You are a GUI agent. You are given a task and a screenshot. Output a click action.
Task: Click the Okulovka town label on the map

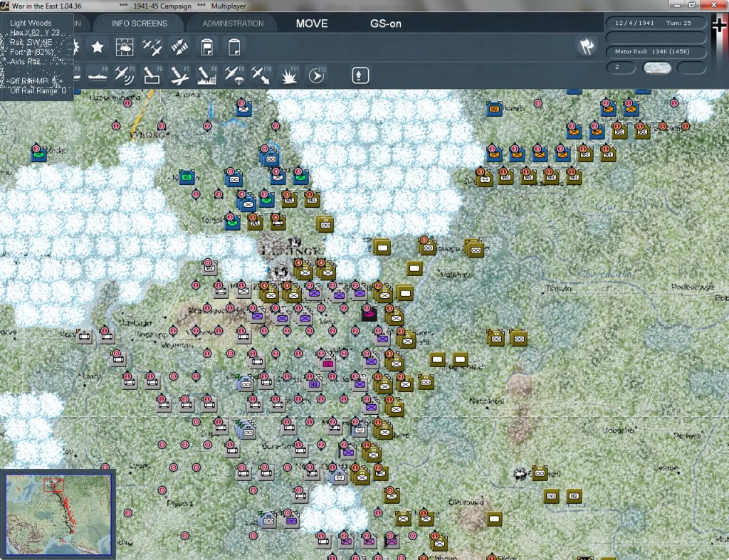[466, 502]
